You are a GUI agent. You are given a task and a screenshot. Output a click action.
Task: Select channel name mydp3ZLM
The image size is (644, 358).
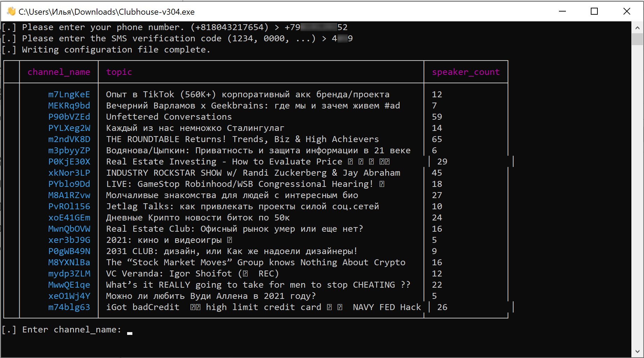69,274
